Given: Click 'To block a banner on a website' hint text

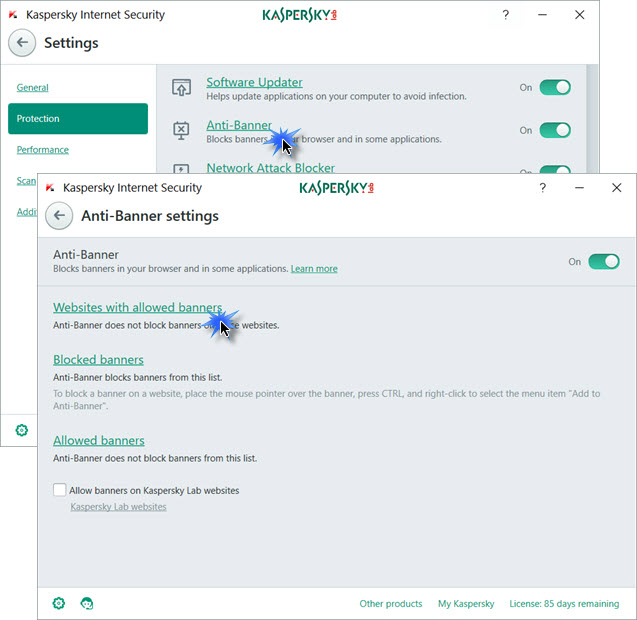Looking at the screenshot, I should coord(327,400).
